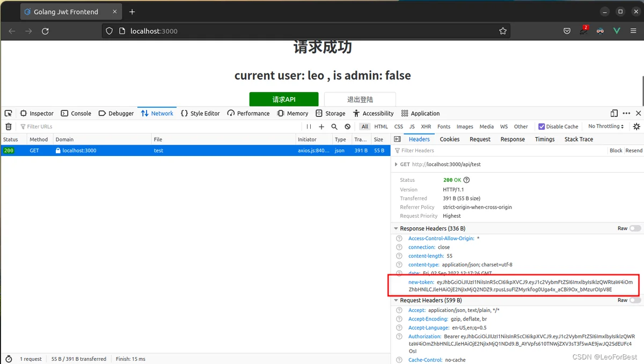The image size is (644, 364).
Task: Toggle responsive design mode icon
Action: pyautogui.click(x=614, y=113)
